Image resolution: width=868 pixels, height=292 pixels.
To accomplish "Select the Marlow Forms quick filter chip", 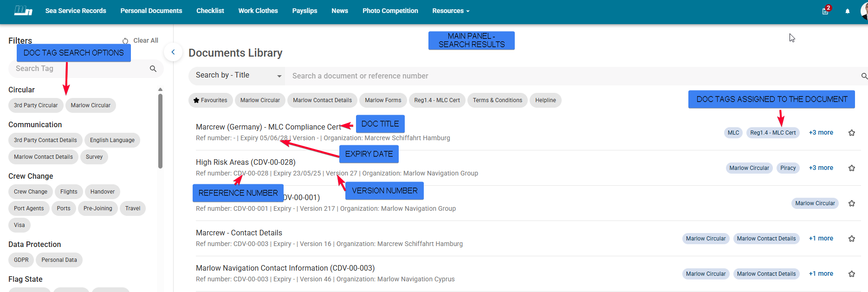I will point(383,100).
